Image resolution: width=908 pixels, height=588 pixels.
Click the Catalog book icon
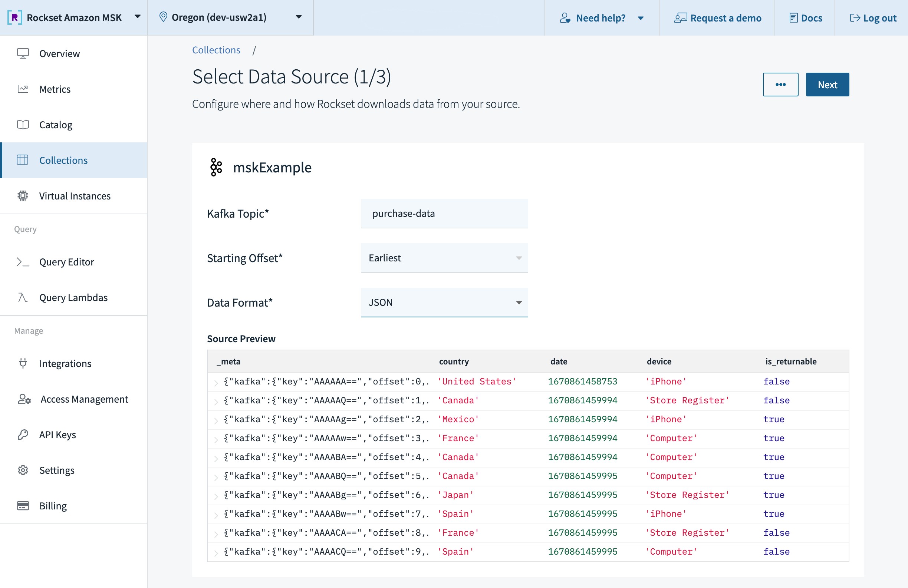tap(23, 125)
